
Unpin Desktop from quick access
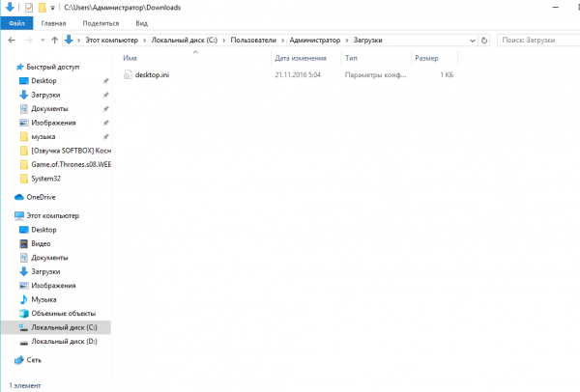click(x=105, y=81)
